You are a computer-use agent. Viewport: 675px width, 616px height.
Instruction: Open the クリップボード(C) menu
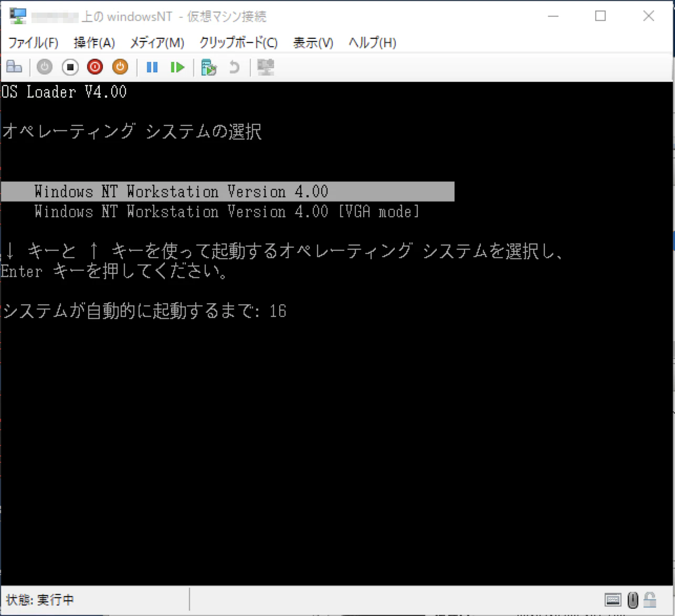click(239, 43)
